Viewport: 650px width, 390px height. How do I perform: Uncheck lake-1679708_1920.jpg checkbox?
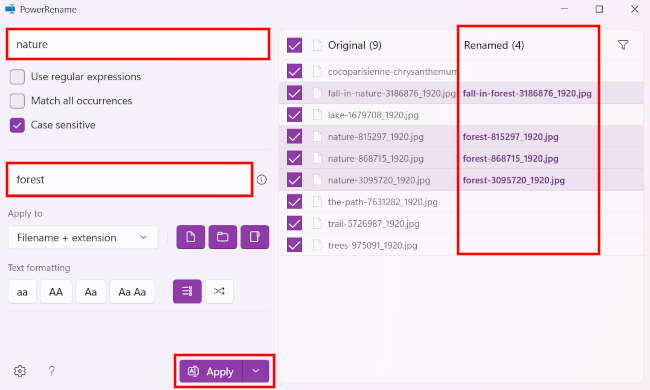(294, 114)
